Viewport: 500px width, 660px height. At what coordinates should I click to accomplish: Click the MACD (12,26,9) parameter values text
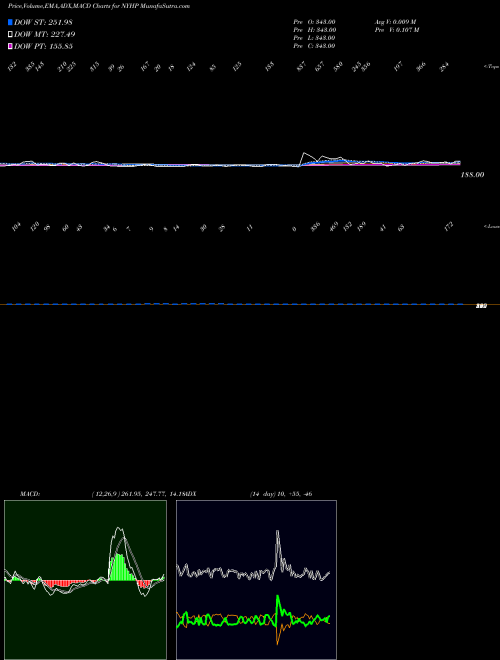point(138,494)
